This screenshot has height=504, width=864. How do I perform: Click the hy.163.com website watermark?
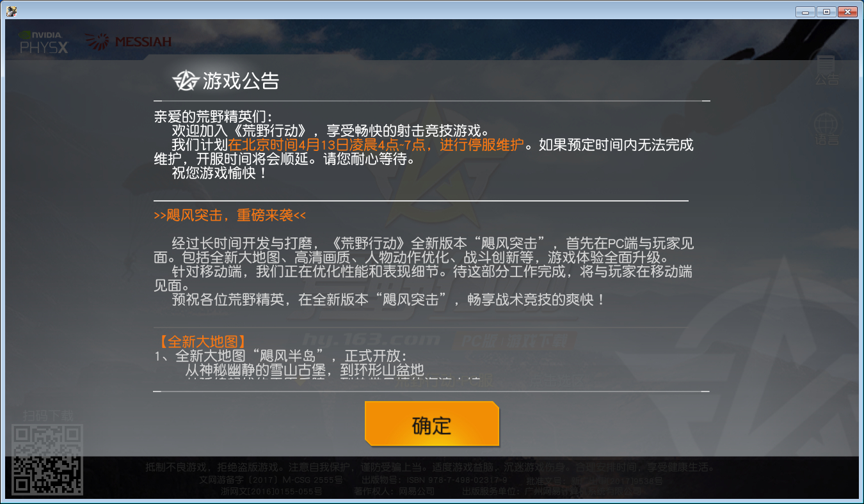(x=372, y=339)
